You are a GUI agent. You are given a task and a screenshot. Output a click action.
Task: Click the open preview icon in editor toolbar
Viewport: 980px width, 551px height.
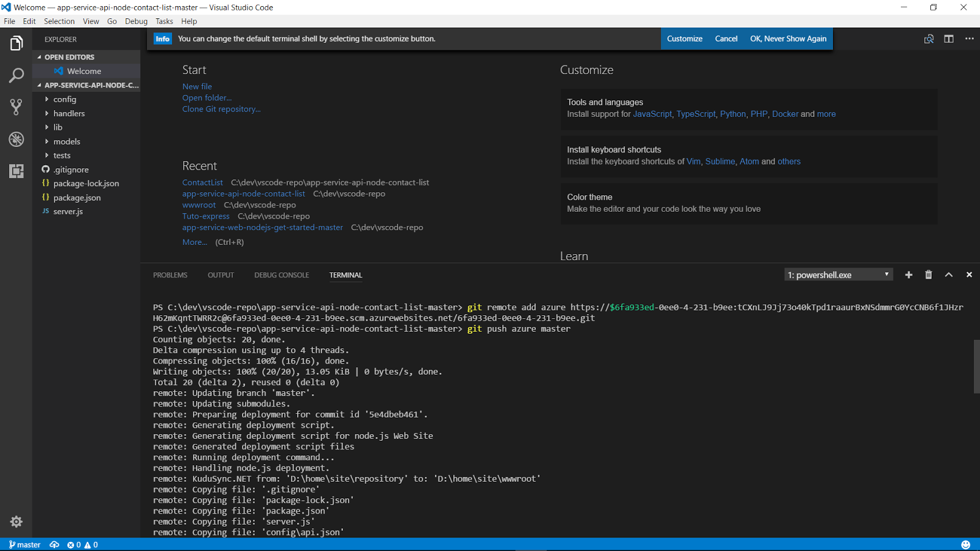(929, 39)
